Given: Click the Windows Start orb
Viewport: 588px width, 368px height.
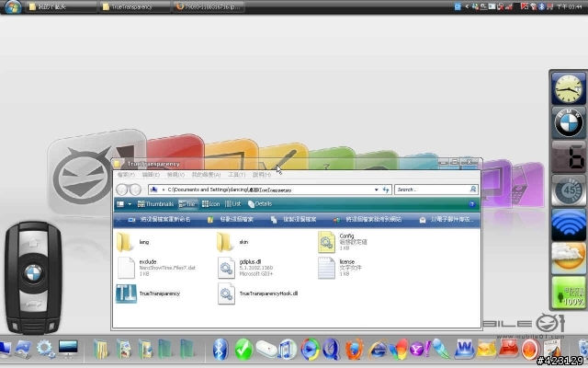Looking at the screenshot, I should (x=13, y=6).
